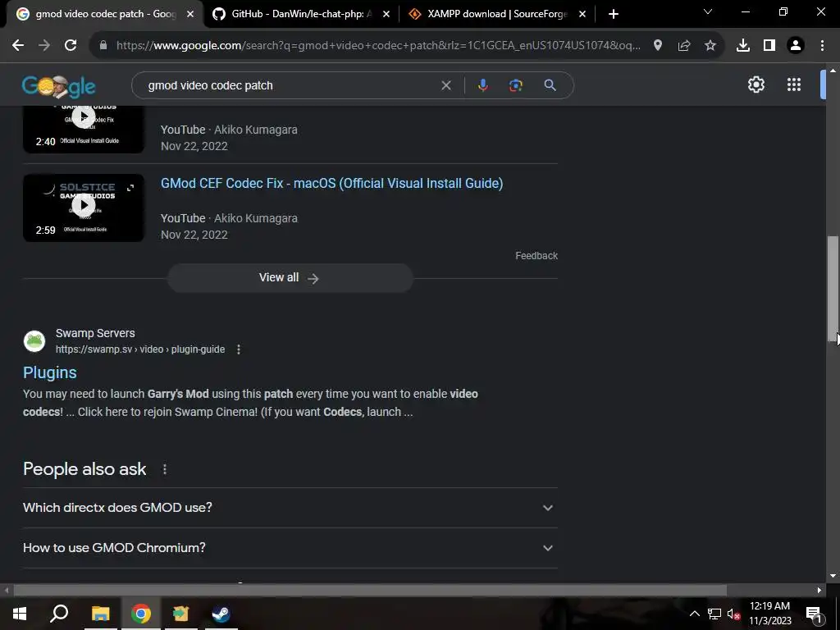
Task: Open the taskbar clock and date
Action: [769, 614]
